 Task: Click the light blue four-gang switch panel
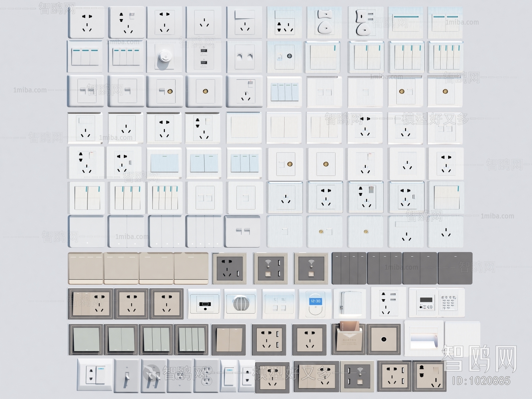pos(284,92)
